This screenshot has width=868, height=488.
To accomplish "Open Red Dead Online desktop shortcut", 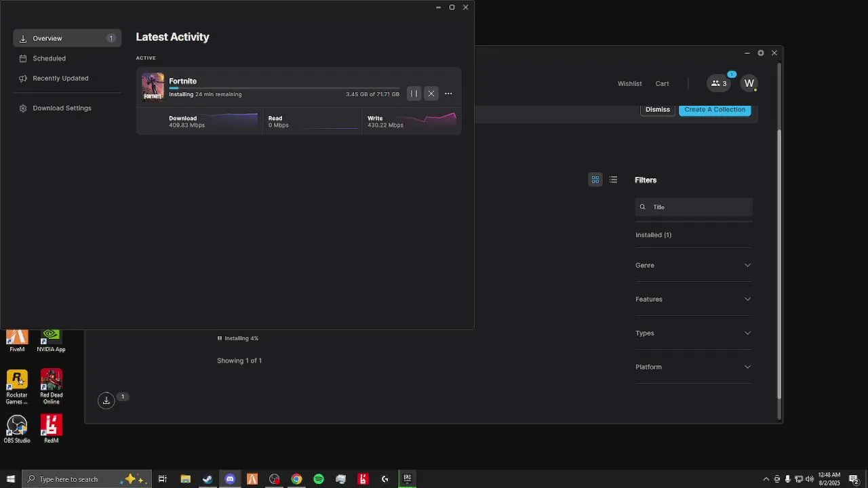I will (x=52, y=387).
